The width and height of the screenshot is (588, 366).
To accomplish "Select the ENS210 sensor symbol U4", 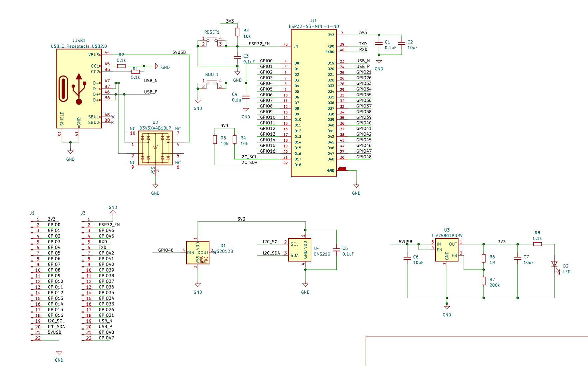I will (x=300, y=250).
